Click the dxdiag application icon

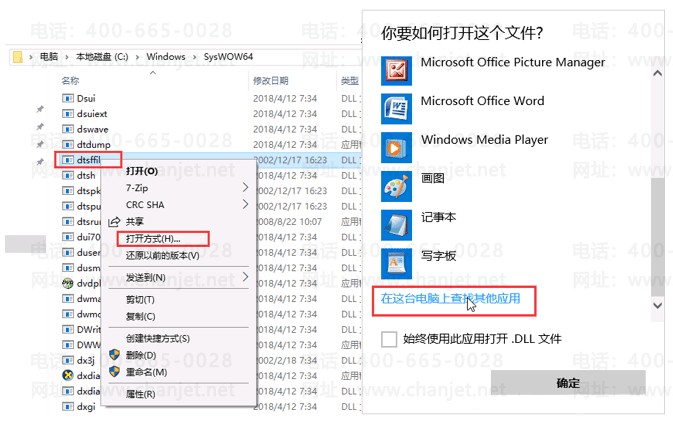click(x=67, y=376)
